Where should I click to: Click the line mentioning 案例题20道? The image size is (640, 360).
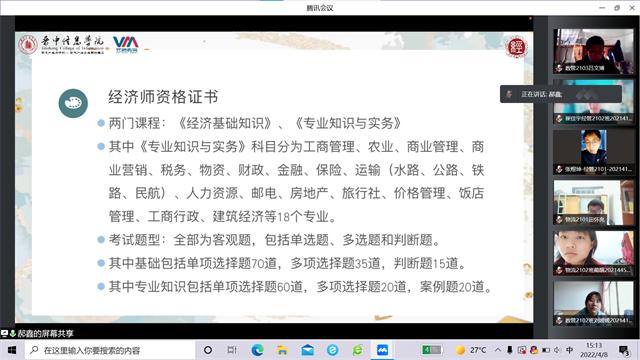(301, 287)
